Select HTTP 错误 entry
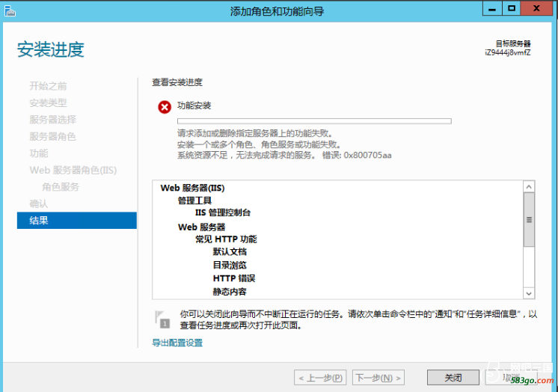 click(234, 278)
